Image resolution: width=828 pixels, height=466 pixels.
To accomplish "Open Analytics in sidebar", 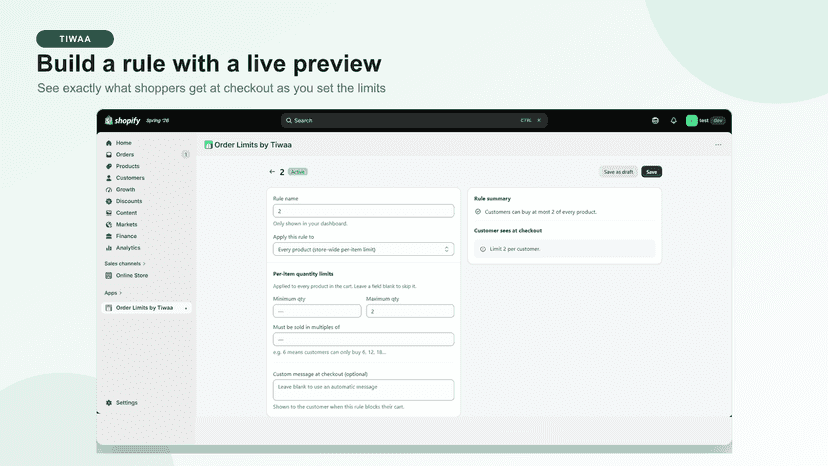I will click(x=128, y=248).
